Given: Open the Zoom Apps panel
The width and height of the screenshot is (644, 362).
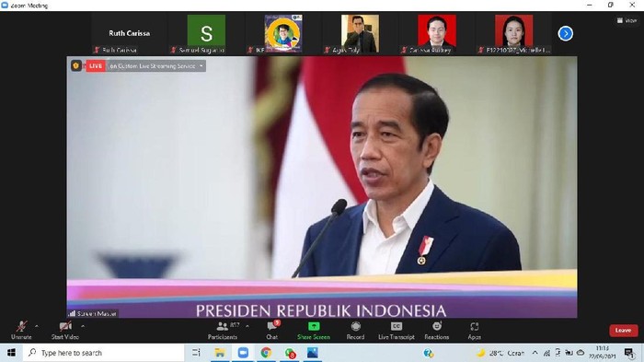Looking at the screenshot, I should pos(475,331).
